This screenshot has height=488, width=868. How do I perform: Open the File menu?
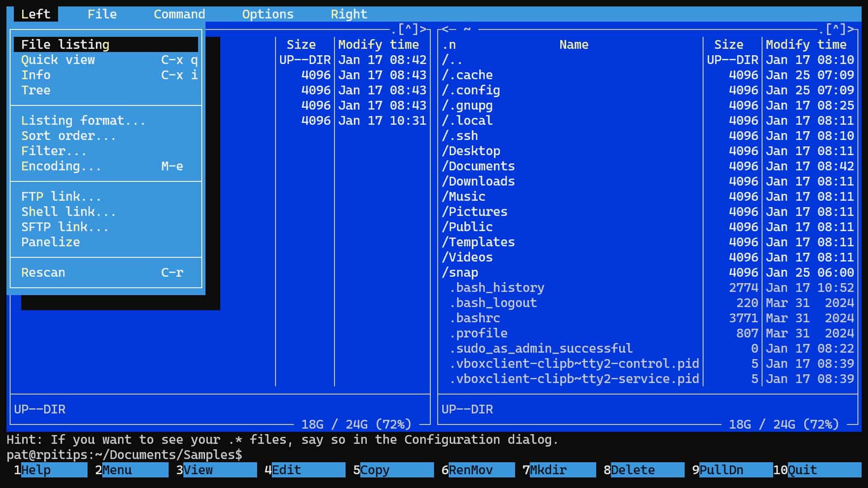[x=102, y=14]
